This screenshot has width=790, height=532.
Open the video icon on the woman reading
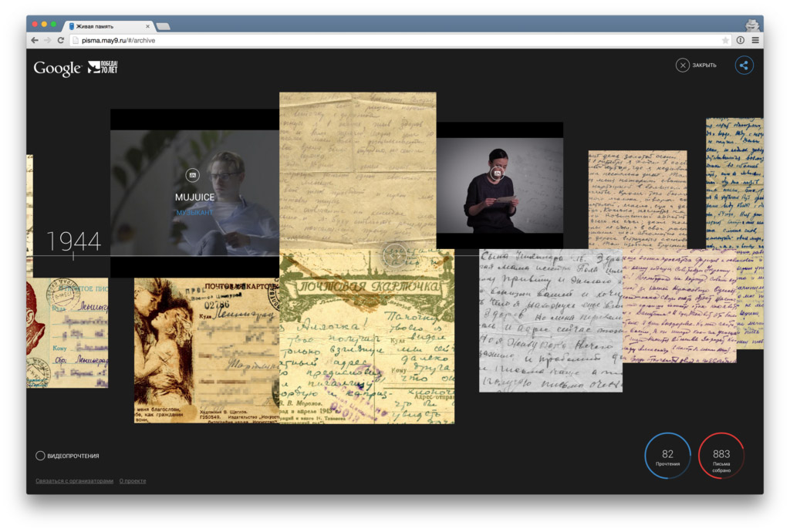click(x=498, y=173)
